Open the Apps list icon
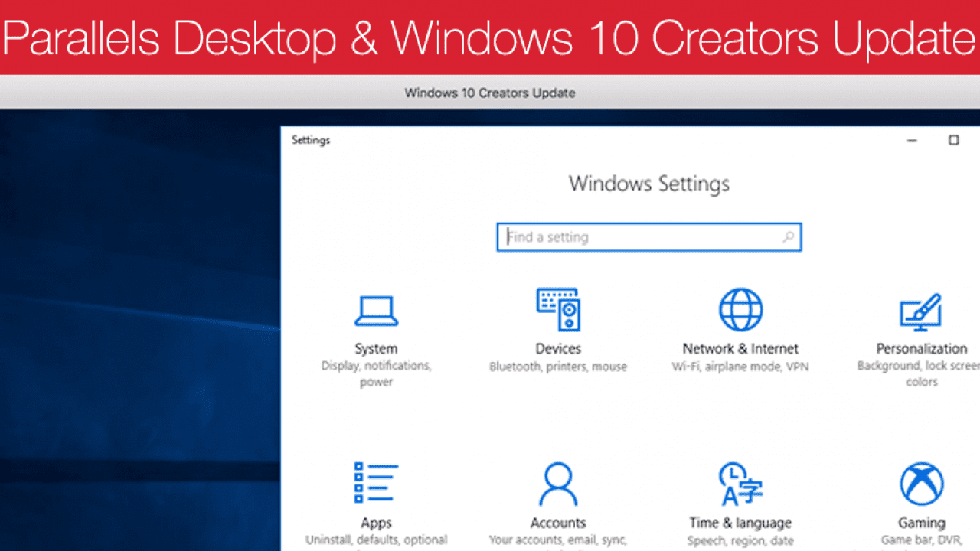 pyautogui.click(x=376, y=484)
